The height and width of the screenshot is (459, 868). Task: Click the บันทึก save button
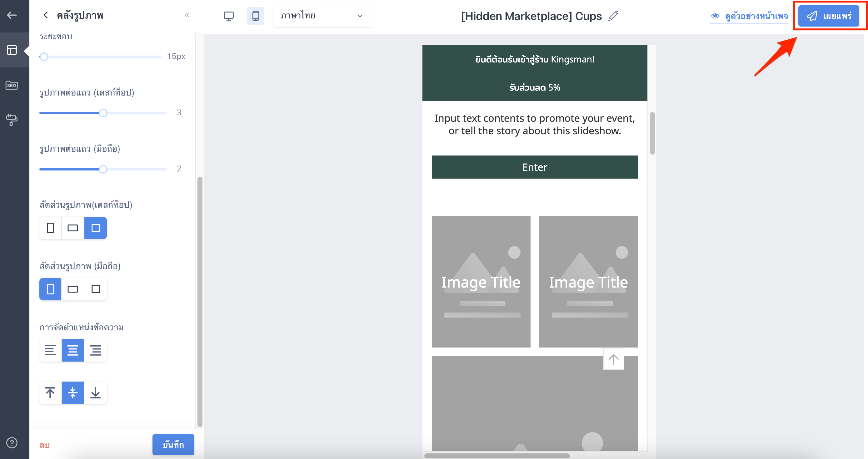[173, 445]
